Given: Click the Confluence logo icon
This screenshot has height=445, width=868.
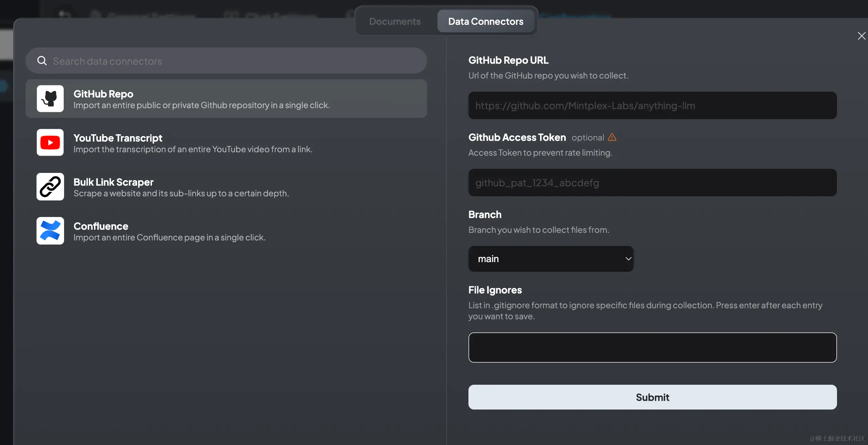Looking at the screenshot, I should point(50,231).
